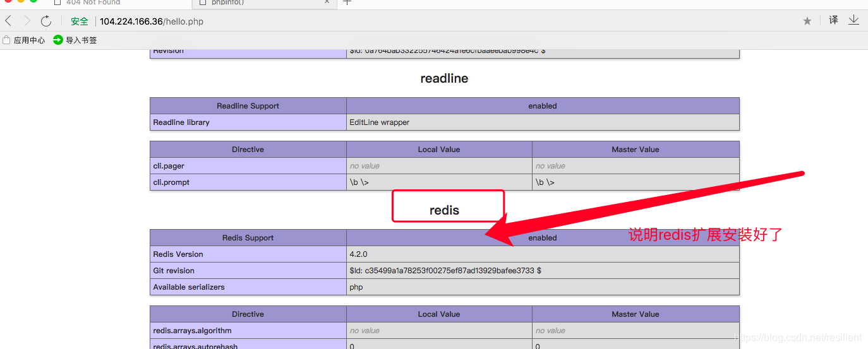The image size is (868, 349).
Task: Click the cli.pager directive cell
Action: 248,166
